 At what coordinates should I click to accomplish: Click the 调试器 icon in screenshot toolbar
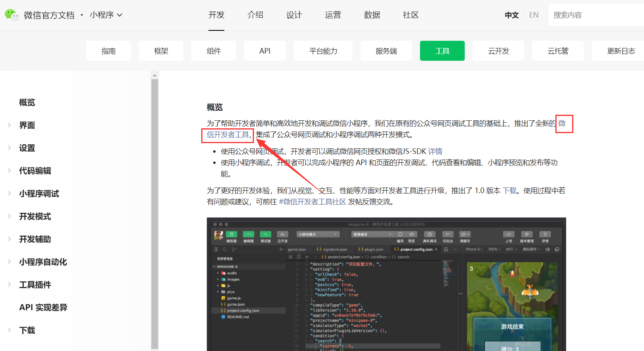coord(266,235)
